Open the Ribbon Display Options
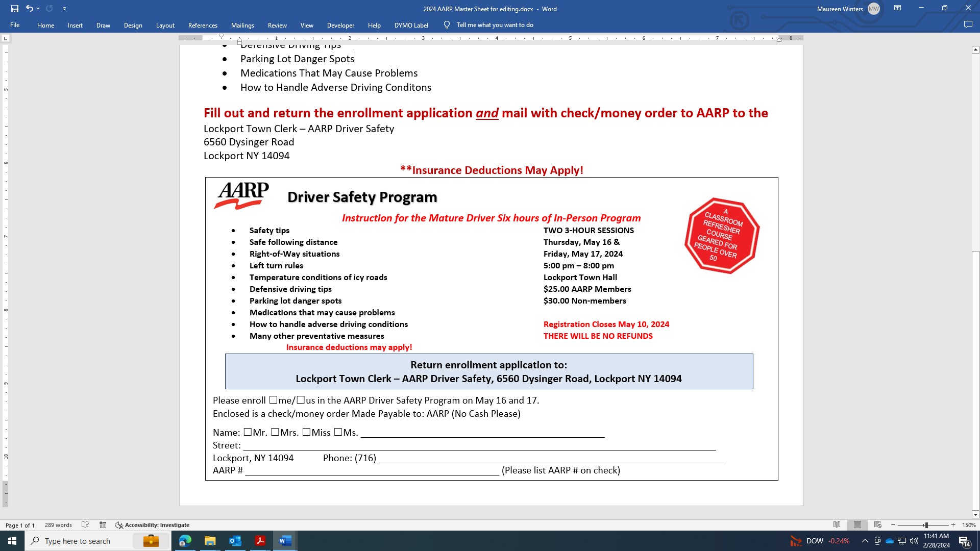The width and height of the screenshot is (980, 551). 897,8
